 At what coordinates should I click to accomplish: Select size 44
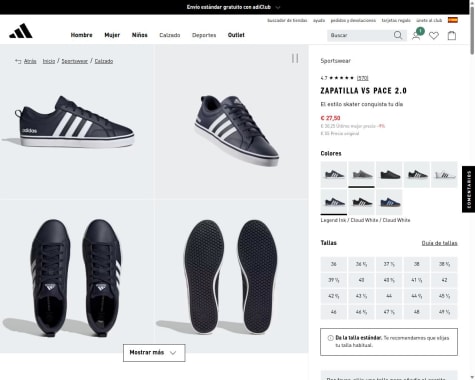coord(389,296)
